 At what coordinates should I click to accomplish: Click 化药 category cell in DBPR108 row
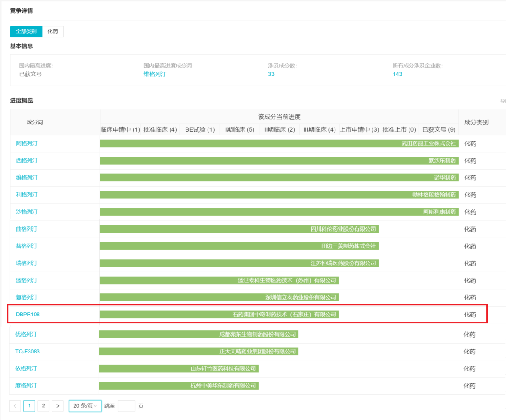(x=470, y=315)
